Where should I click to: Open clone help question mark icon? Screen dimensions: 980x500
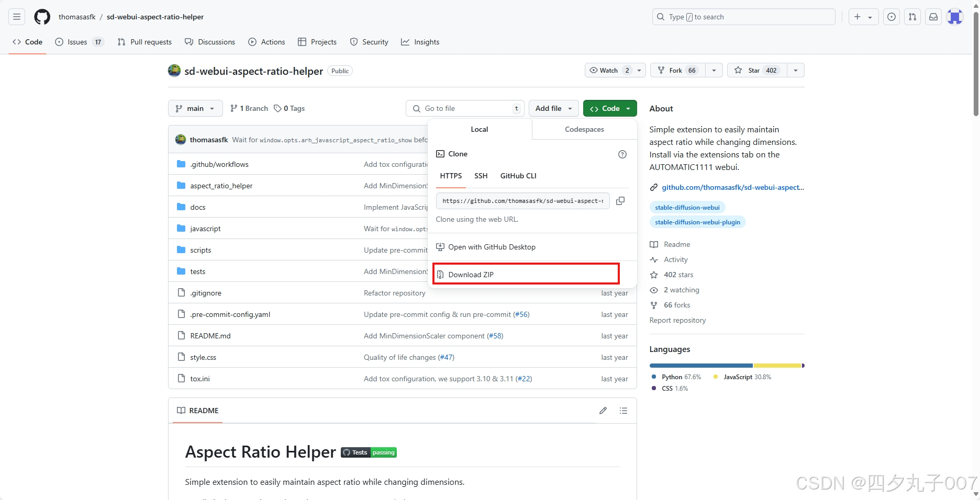tap(622, 154)
